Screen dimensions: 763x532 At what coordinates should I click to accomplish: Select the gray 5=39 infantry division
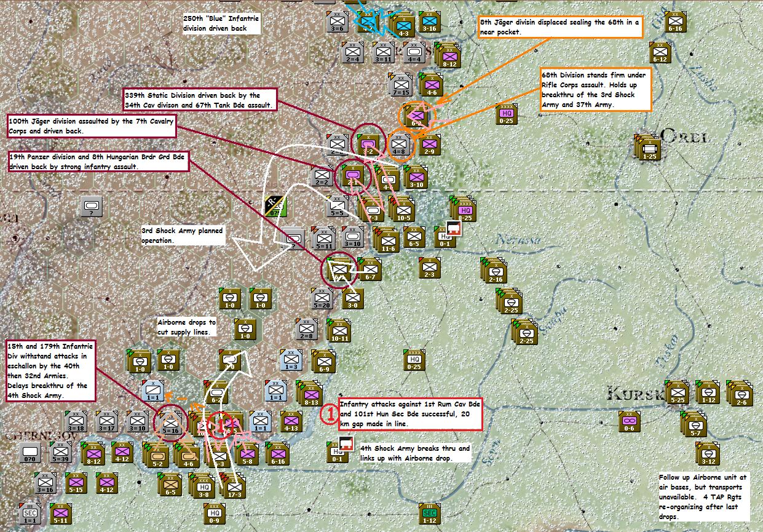click(61, 452)
